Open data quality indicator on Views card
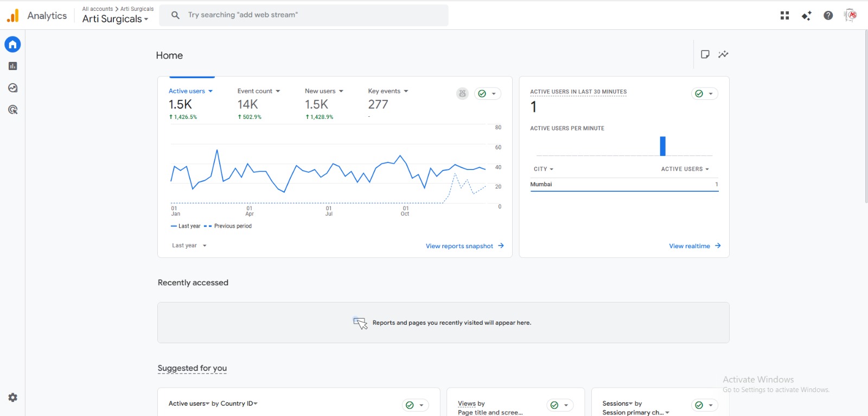This screenshot has height=416, width=868. [x=560, y=405]
